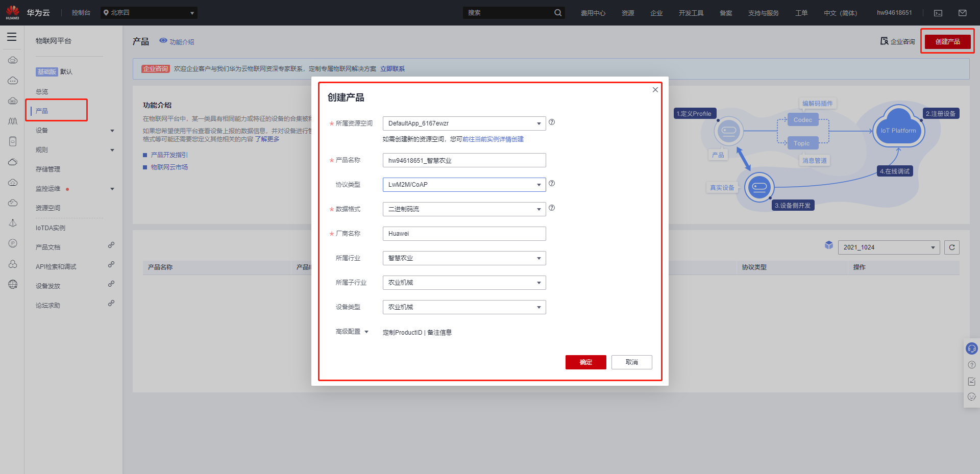Click the floating feedback note icon

click(x=972, y=381)
